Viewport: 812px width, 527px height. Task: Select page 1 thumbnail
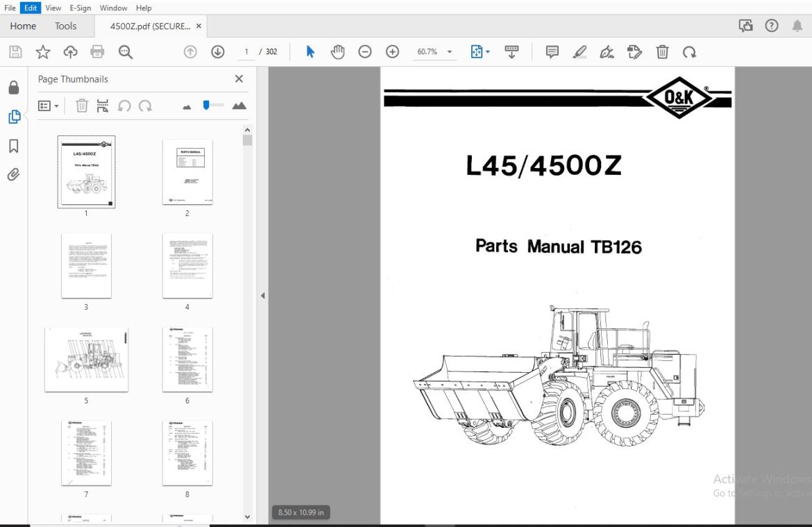[87, 172]
